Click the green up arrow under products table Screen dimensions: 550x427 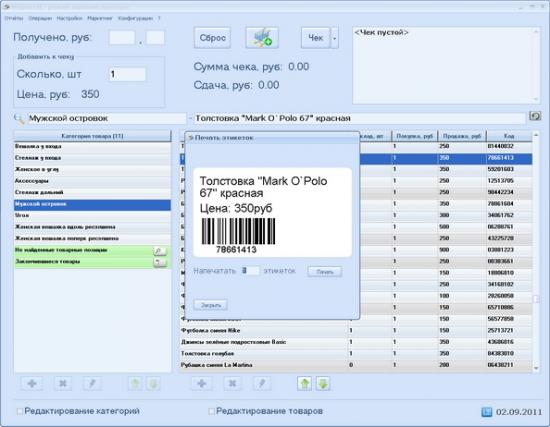tap(304, 383)
